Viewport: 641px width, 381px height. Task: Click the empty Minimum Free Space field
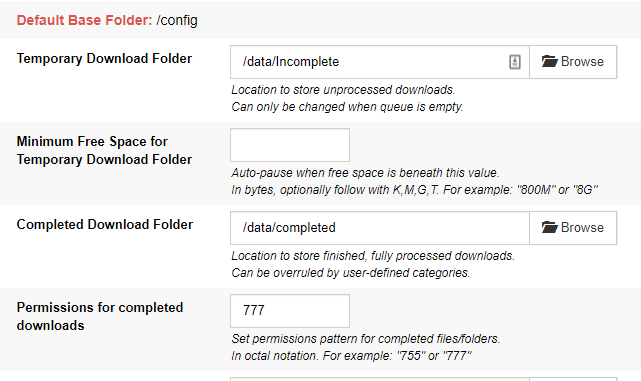(x=290, y=145)
